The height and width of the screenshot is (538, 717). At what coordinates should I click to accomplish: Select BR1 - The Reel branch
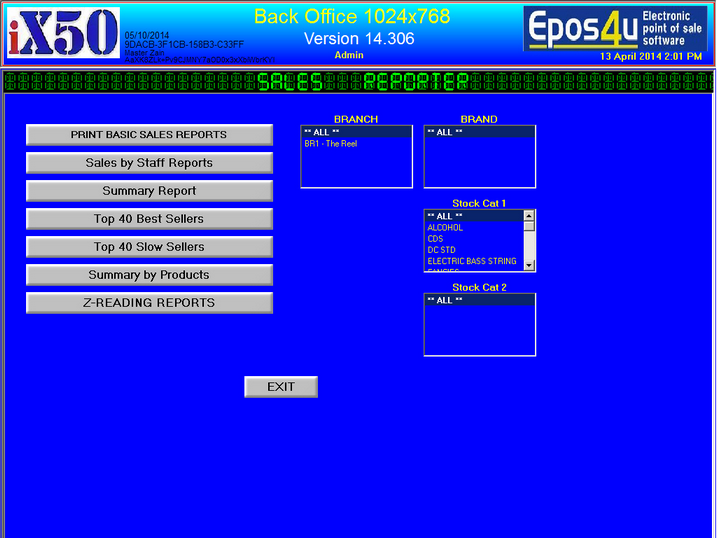tap(356, 144)
